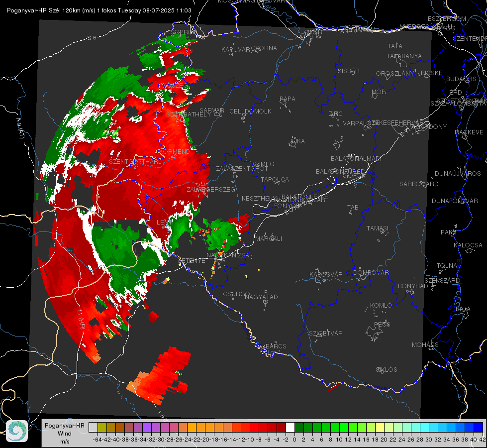The height and width of the screenshot is (448, 487).
Task: Click the NAGYKANIZSA city label
Action: click(228, 255)
